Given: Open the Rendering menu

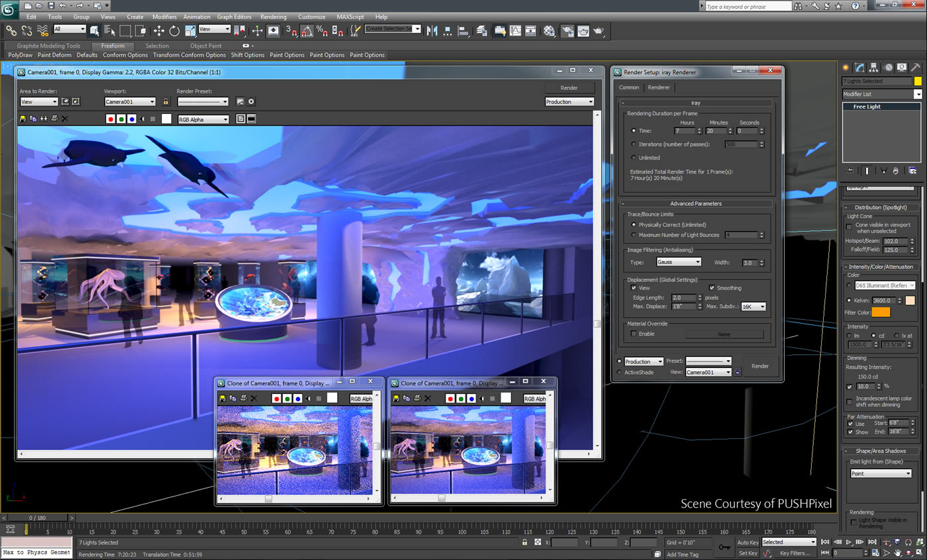Looking at the screenshot, I should [x=273, y=17].
